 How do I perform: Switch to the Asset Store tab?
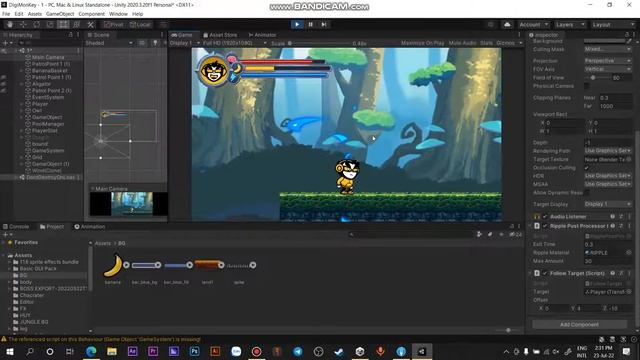(x=220, y=35)
